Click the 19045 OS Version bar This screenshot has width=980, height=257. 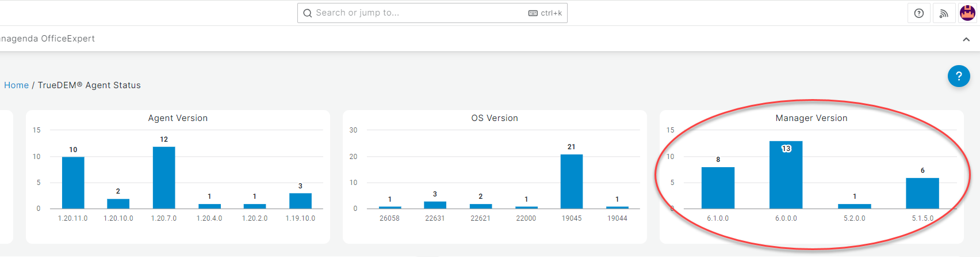coord(572,182)
